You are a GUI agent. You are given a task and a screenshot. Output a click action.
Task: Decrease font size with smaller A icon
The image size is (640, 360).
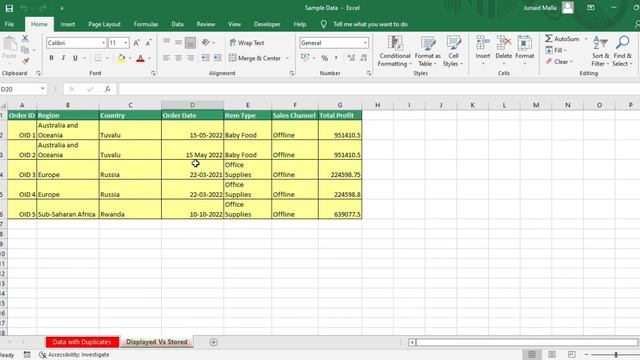(x=149, y=43)
